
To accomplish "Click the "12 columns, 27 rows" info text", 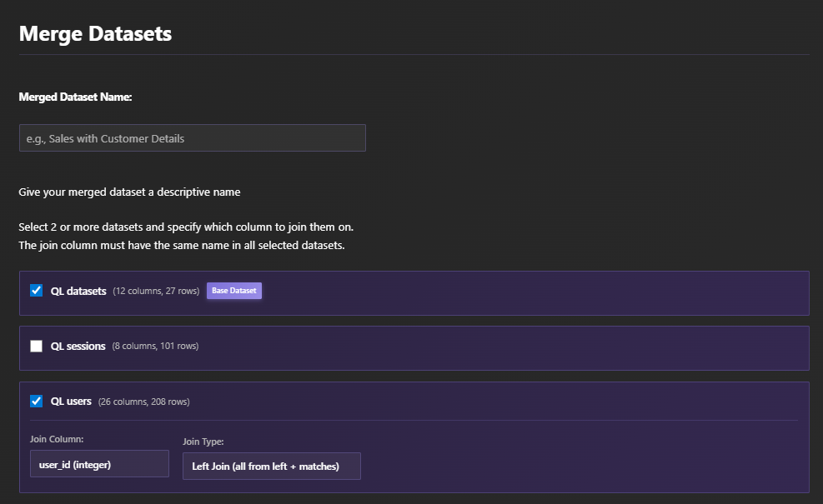I will click(x=156, y=292).
